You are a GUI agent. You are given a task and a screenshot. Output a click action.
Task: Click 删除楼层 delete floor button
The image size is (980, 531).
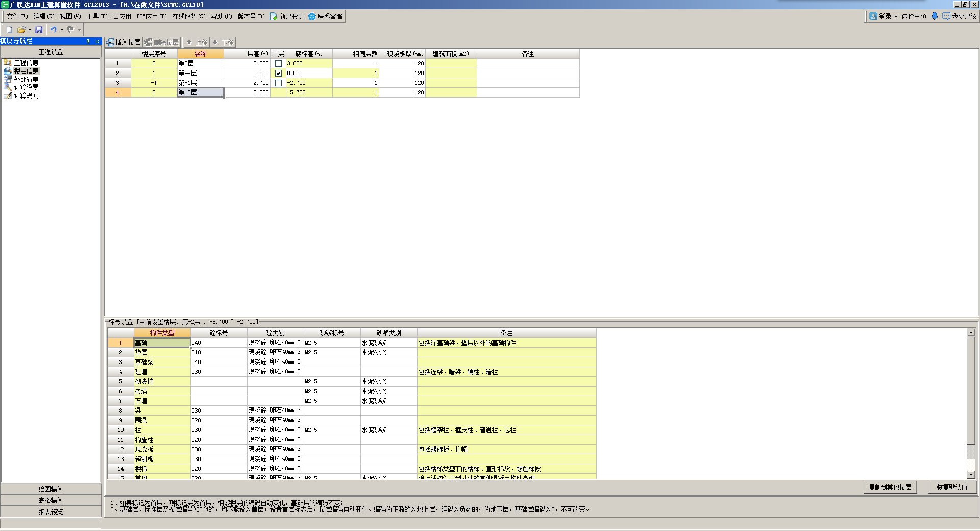[161, 42]
